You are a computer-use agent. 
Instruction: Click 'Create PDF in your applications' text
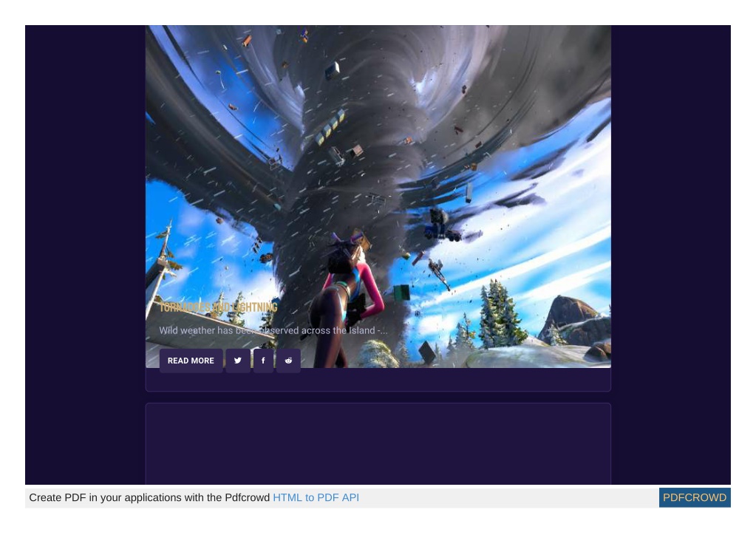tap(149, 497)
